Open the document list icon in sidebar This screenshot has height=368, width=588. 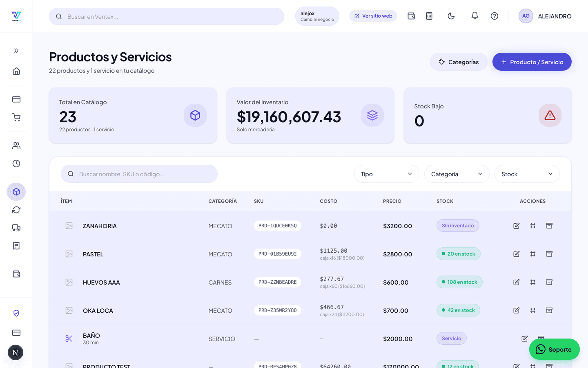coord(16,246)
